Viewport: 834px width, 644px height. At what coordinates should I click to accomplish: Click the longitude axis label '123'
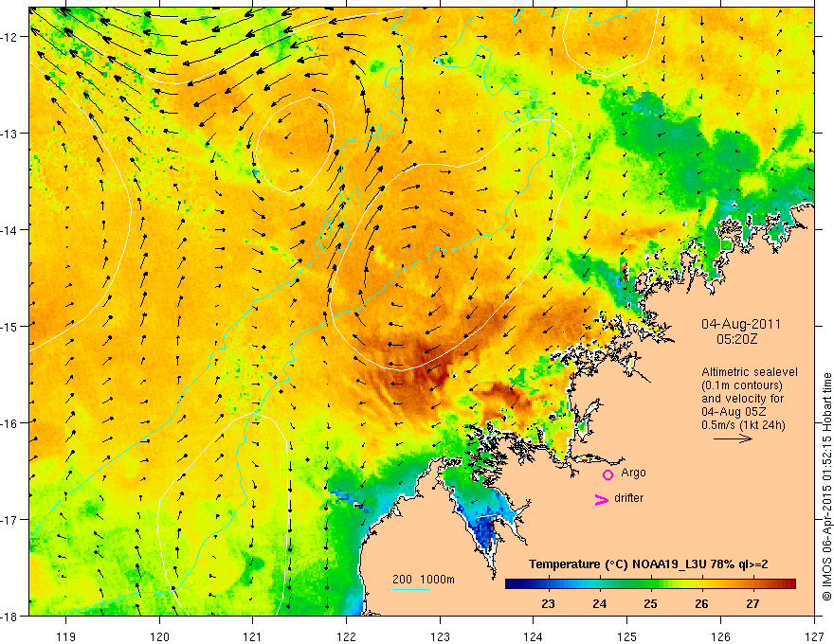tap(440, 636)
